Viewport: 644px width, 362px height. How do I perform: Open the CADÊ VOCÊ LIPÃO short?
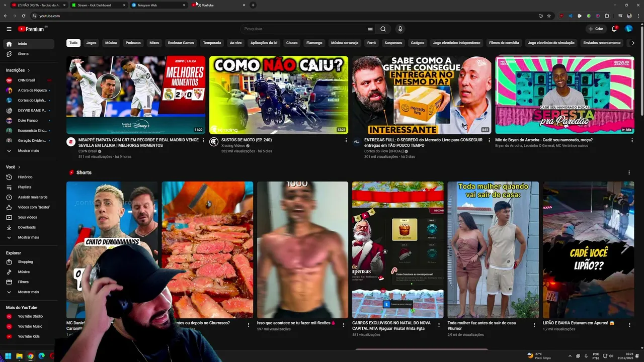tap(588, 250)
